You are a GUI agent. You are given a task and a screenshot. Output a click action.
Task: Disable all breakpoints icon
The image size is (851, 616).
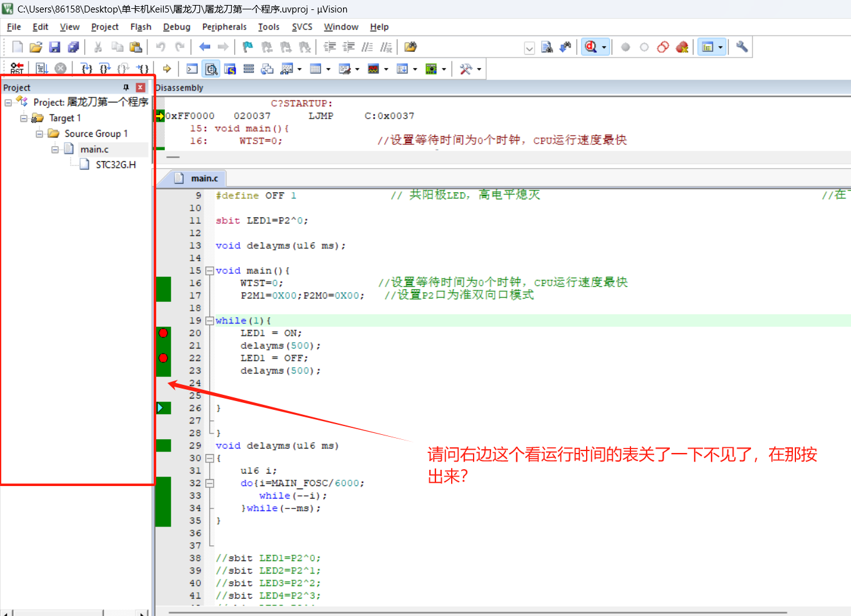pos(664,47)
